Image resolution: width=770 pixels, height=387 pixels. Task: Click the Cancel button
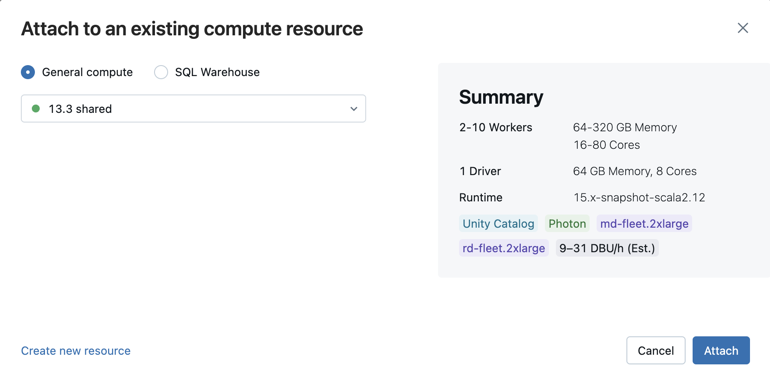pyautogui.click(x=656, y=351)
